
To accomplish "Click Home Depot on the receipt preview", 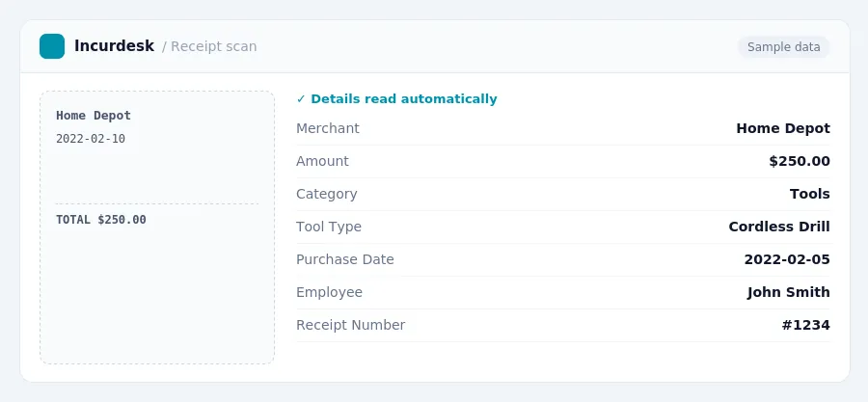I will point(94,116).
